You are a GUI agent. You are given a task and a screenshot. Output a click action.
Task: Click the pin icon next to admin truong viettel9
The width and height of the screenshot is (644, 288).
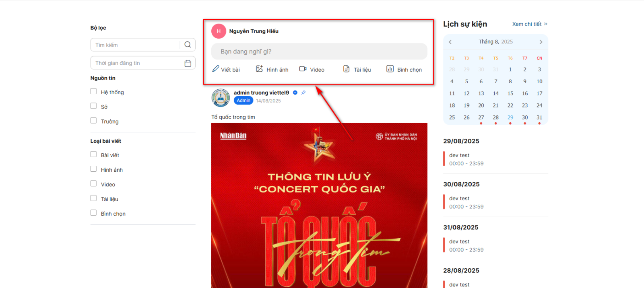point(303,93)
